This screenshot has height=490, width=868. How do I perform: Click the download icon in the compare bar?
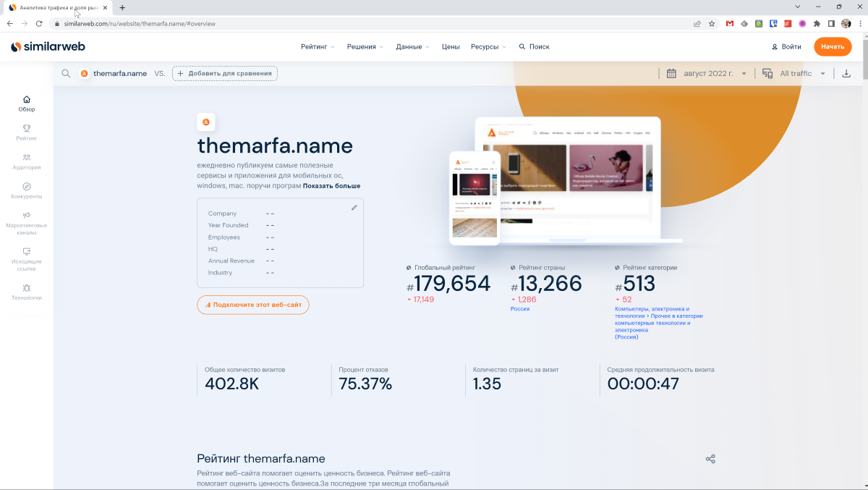[846, 73]
